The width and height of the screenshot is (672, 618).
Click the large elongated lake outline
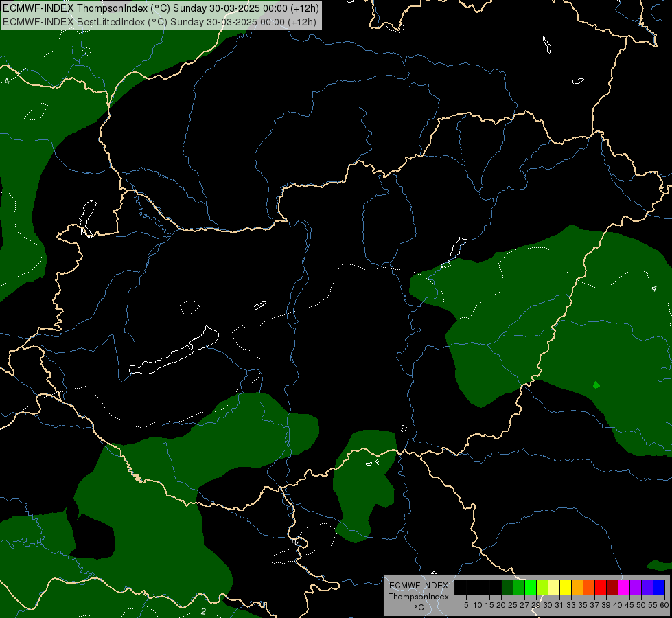coord(174,351)
